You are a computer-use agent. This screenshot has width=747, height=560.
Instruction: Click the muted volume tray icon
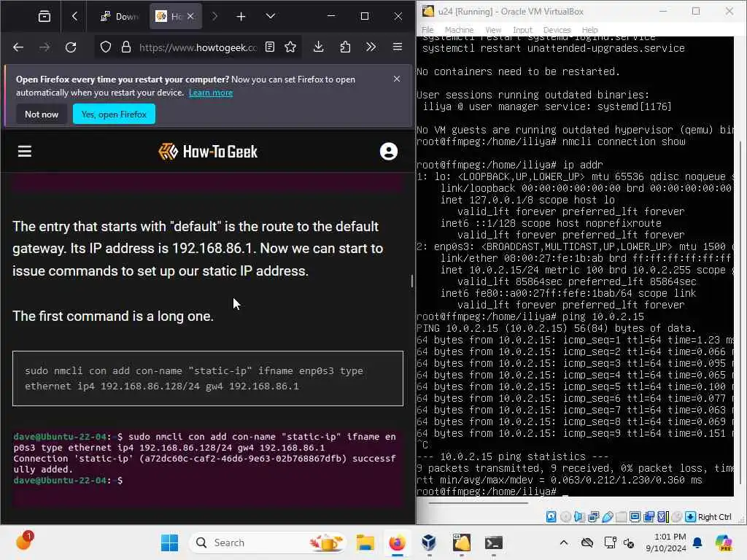coord(629,542)
